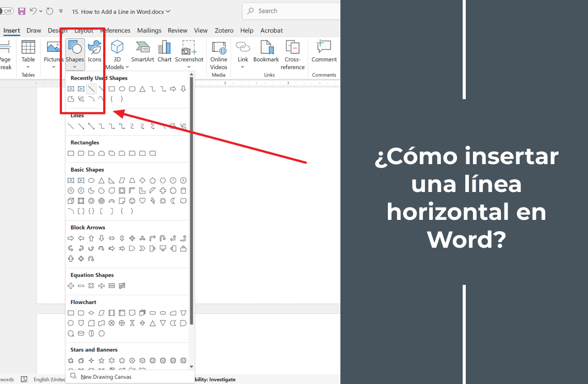Open the 3D Models dropdown
588x384 pixels.
(x=117, y=55)
